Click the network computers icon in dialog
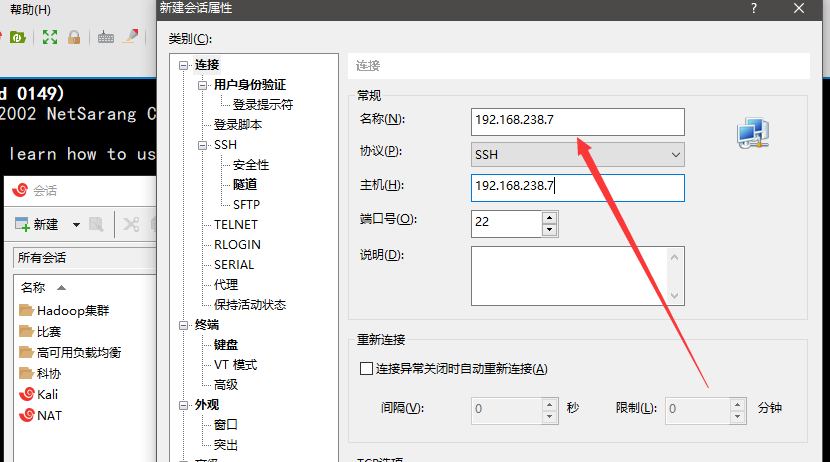Screen dimensions: 830x462 click(753, 133)
